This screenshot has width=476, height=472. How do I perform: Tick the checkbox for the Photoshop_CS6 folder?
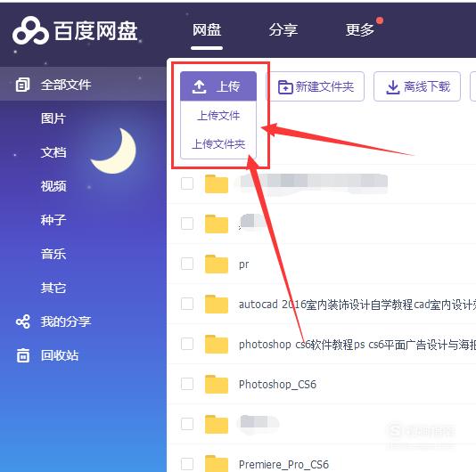[187, 384]
